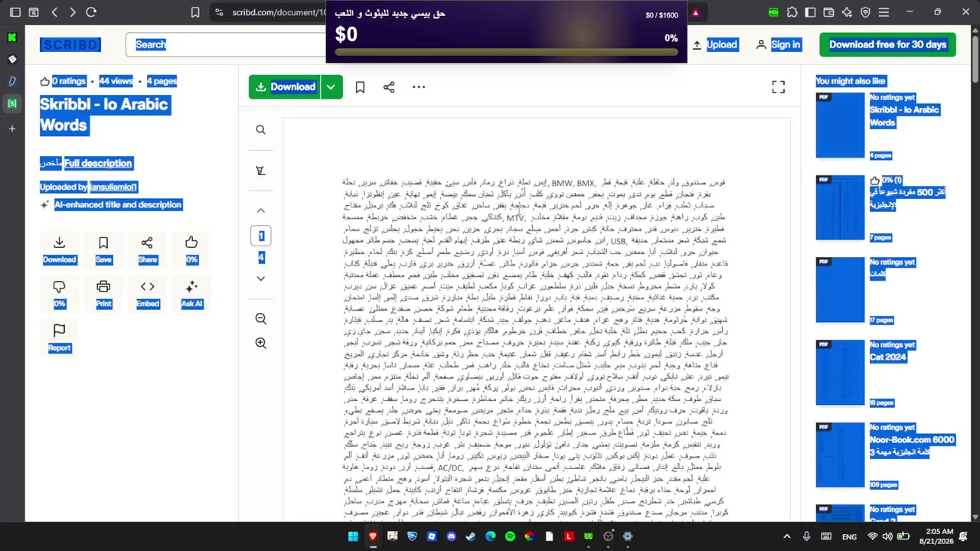980x551 pixels.
Task: Open the Scribd [s] sidebar shortcut
Action: (x=12, y=103)
